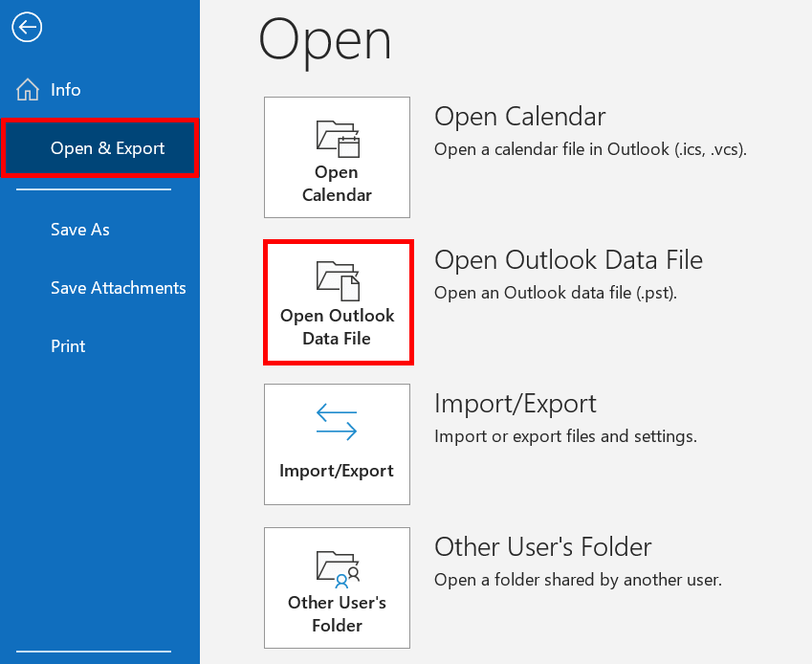Image resolution: width=812 pixels, height=664 pixels.
Task: Click the back arrow to leave backstage view
Action: point(26,28)
